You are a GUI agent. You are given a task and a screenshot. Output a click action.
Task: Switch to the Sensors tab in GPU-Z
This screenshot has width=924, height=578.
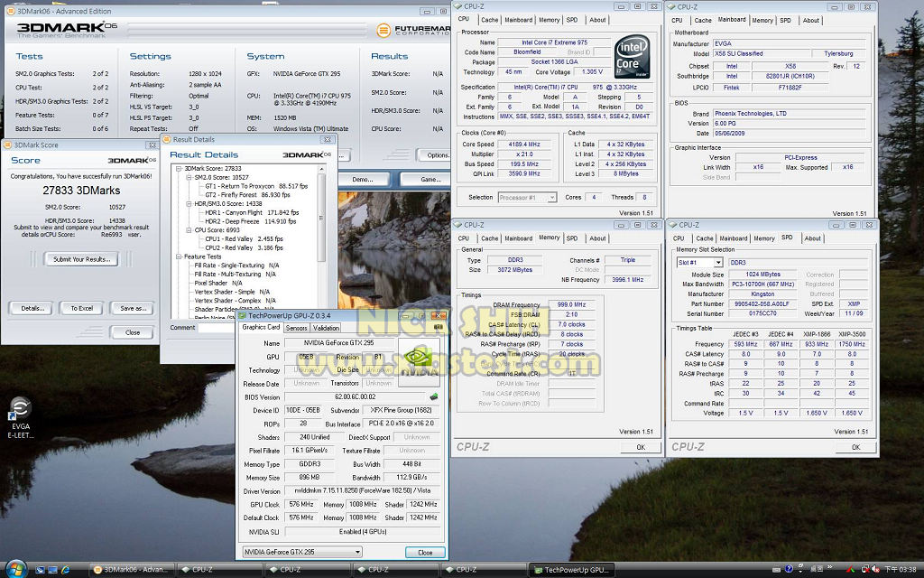296,328
